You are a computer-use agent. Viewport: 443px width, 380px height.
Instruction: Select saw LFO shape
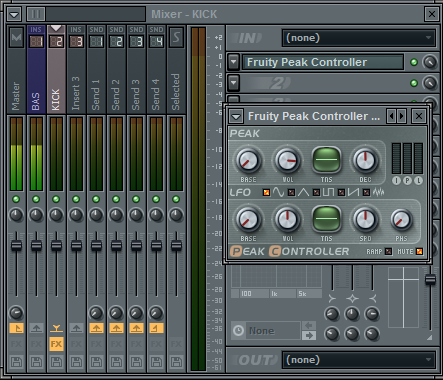coord(341,192)
